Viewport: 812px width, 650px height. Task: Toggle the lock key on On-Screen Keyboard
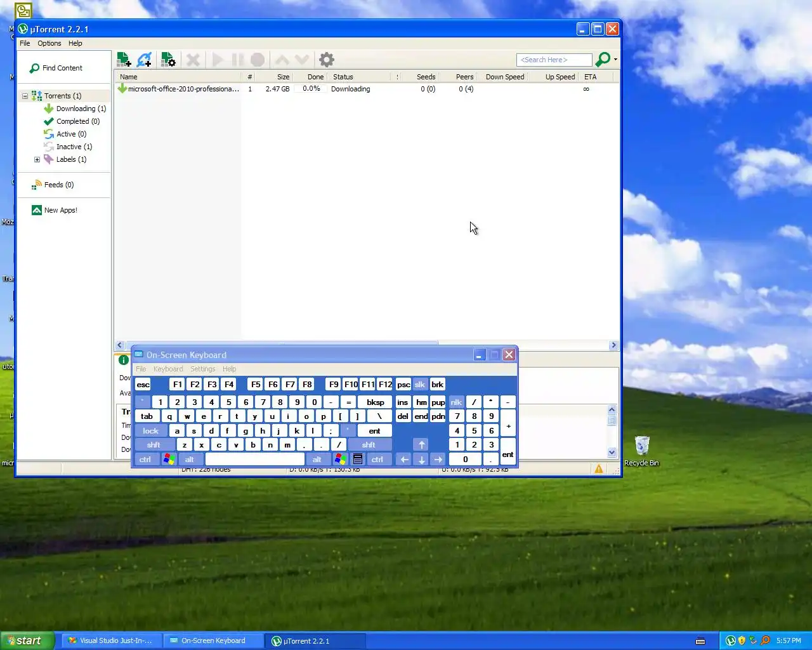(x=151, y=431)
